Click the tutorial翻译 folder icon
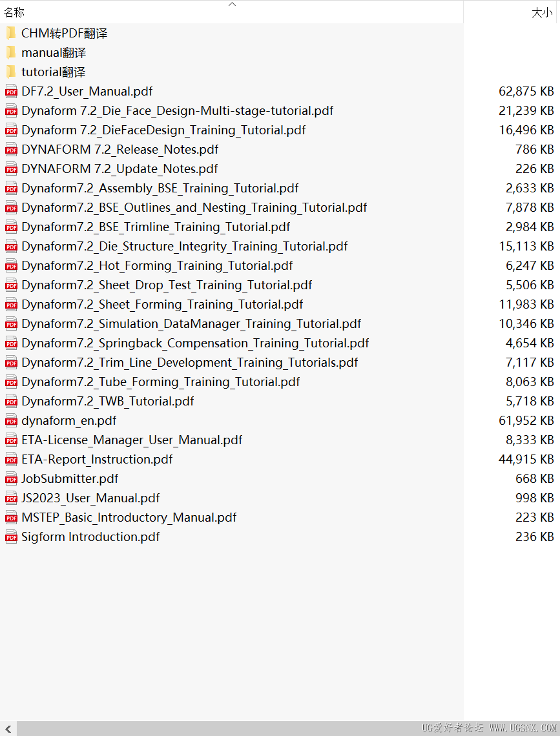The image size is (560, 736). click(11, 72)
